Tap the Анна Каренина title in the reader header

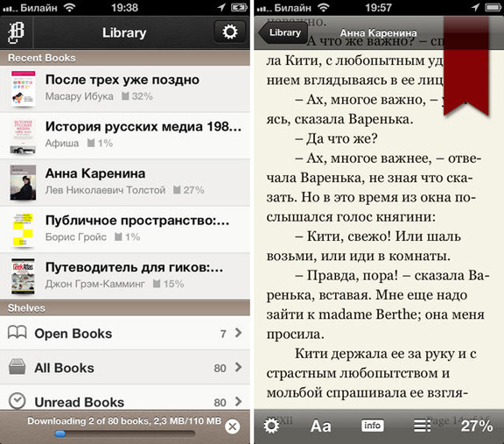click(378, 32)
